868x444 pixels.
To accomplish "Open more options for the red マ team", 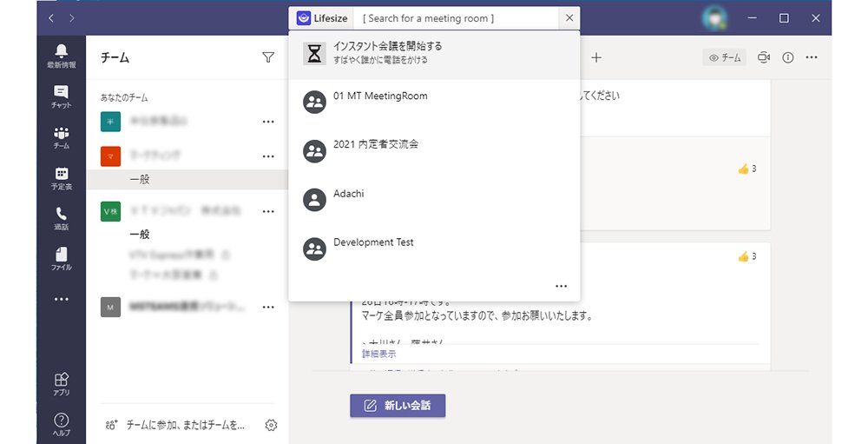I will [268, 156].
